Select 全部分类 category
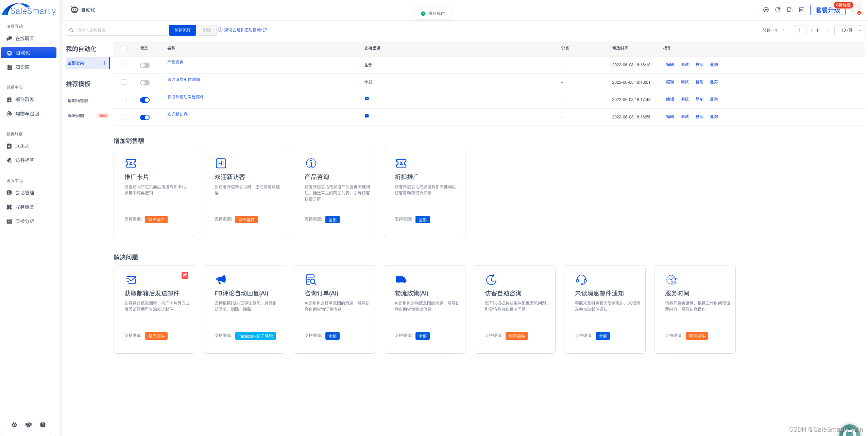 pos(76,63)
